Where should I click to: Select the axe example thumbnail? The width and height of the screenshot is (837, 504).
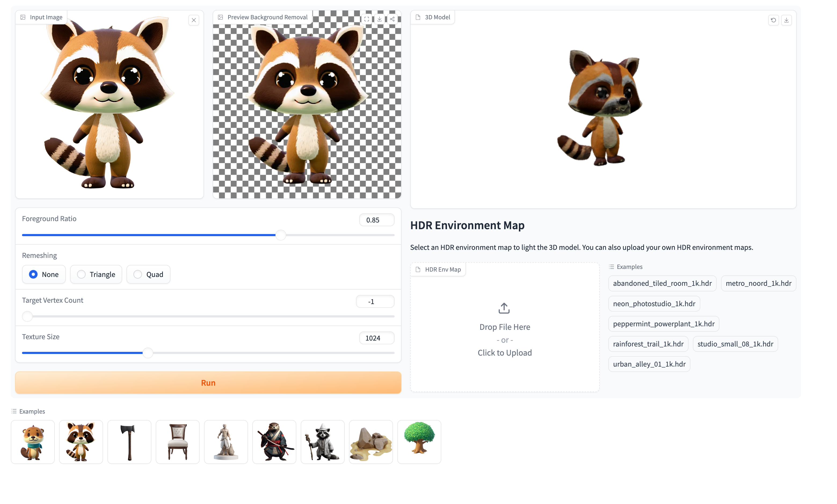[129, 442]
